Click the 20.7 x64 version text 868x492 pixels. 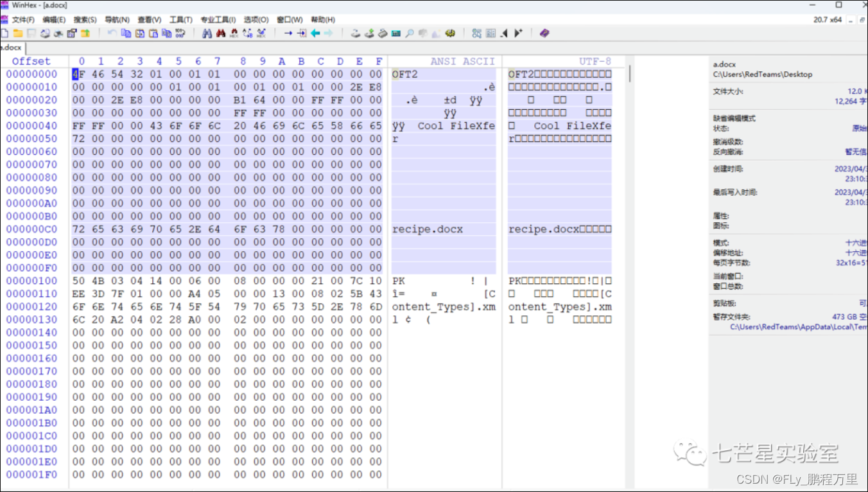[x=828, y=20]
